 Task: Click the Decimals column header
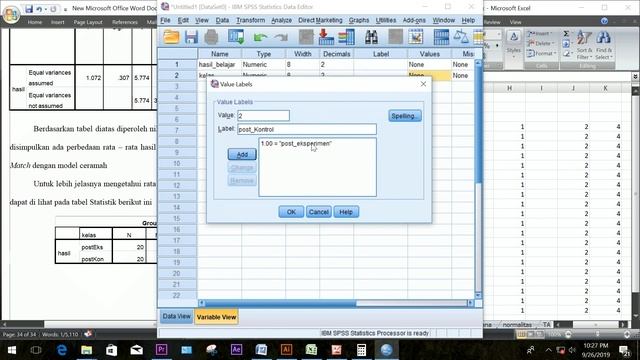[336, 54]
